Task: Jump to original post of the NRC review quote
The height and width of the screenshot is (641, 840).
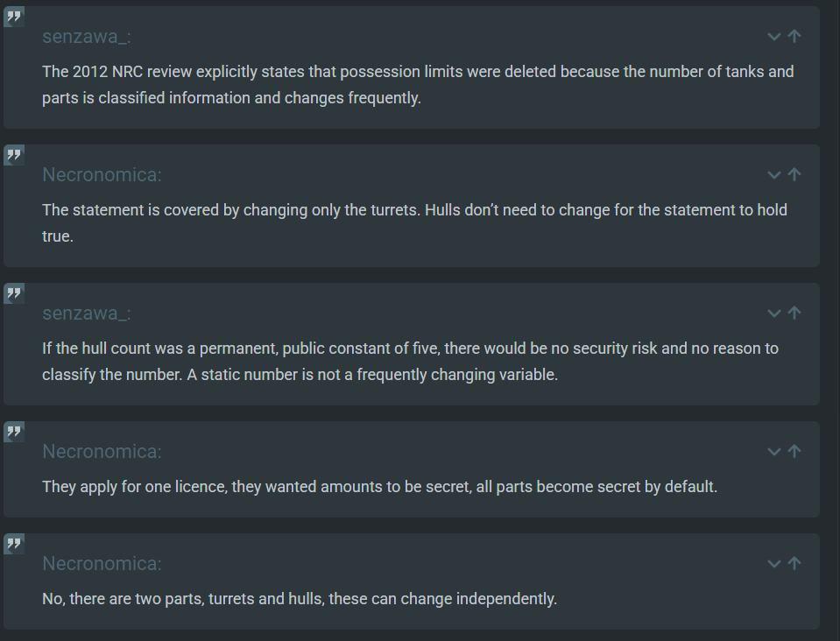Action: (794, 37)
